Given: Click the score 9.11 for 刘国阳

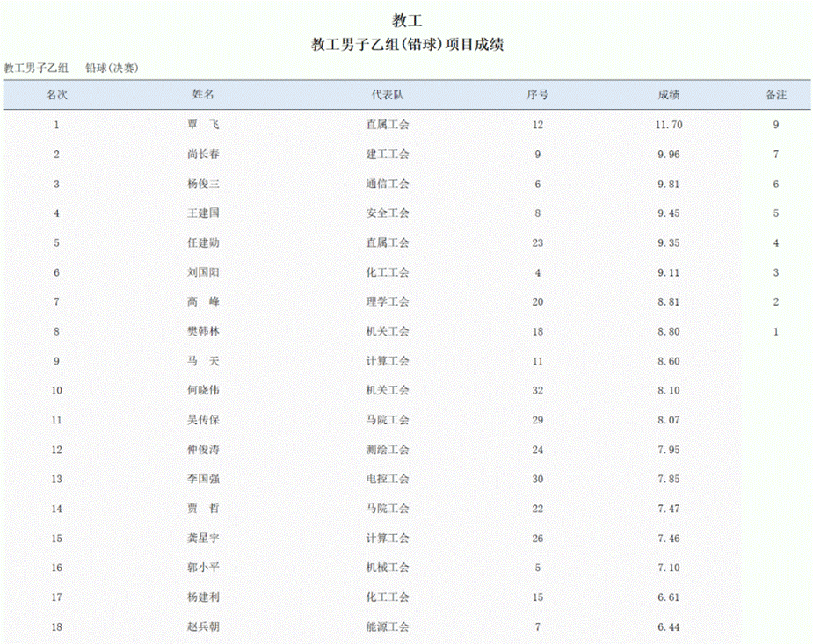Looking at the screenshot, I should click(x=669, y=273).
